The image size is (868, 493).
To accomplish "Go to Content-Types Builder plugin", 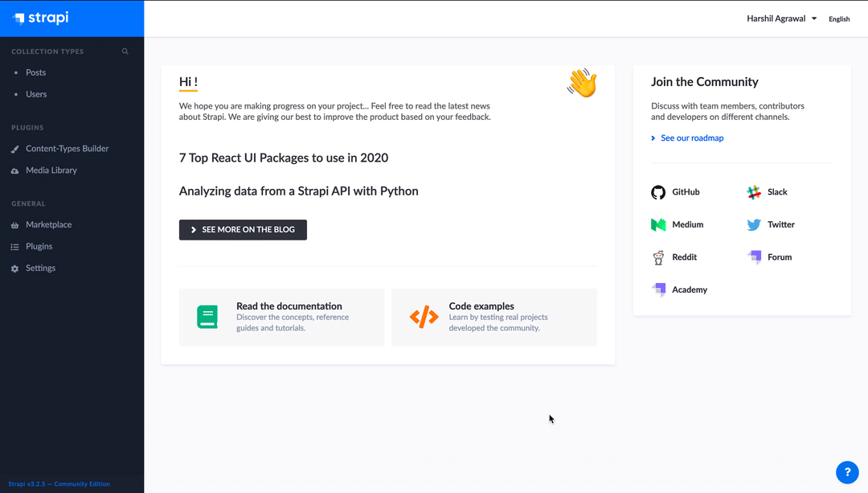I will pyautogui.click(x=67, y=149).
